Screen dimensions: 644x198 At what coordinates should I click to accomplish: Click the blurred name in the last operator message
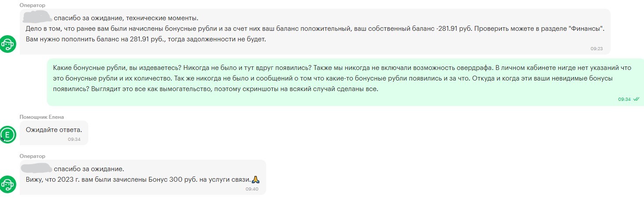click(36, 169)
